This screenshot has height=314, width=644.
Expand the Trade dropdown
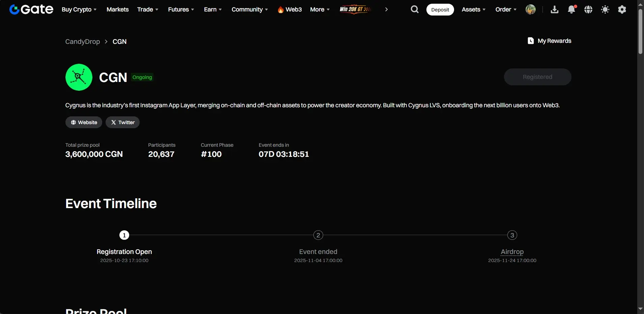pyautogui.click(x=148, y=9)
